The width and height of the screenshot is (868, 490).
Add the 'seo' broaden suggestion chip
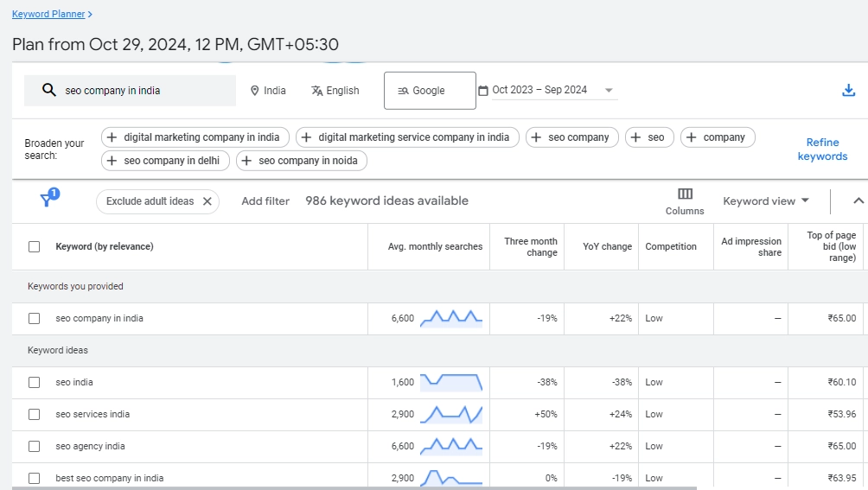point(649,137)
